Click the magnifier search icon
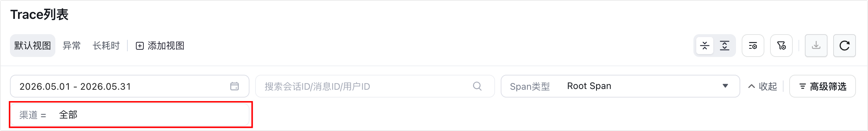The width and height of the screenshot is (868, 131). click(477, 86)
